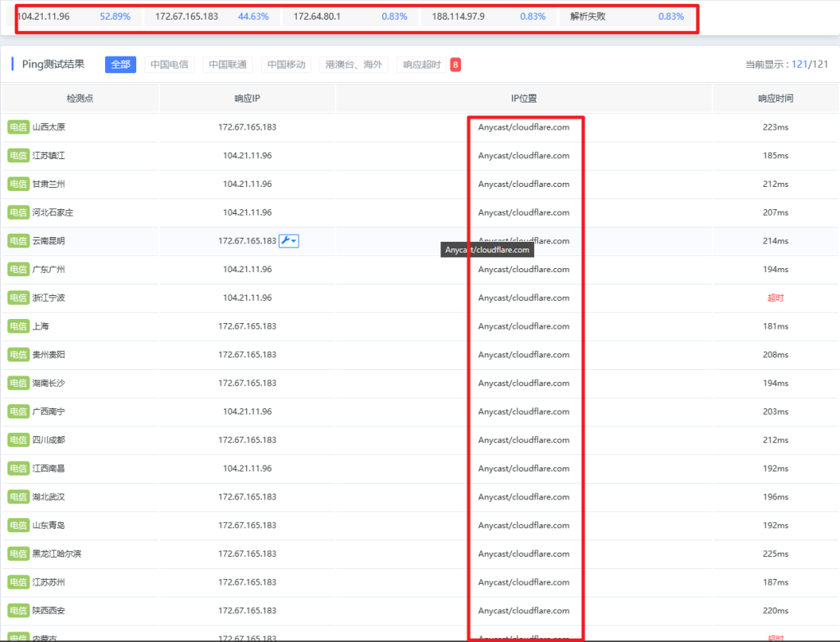Screen dimensions: 840x642
Task: Click the 电信 badge for 四川成都
Action: [18, 440]
